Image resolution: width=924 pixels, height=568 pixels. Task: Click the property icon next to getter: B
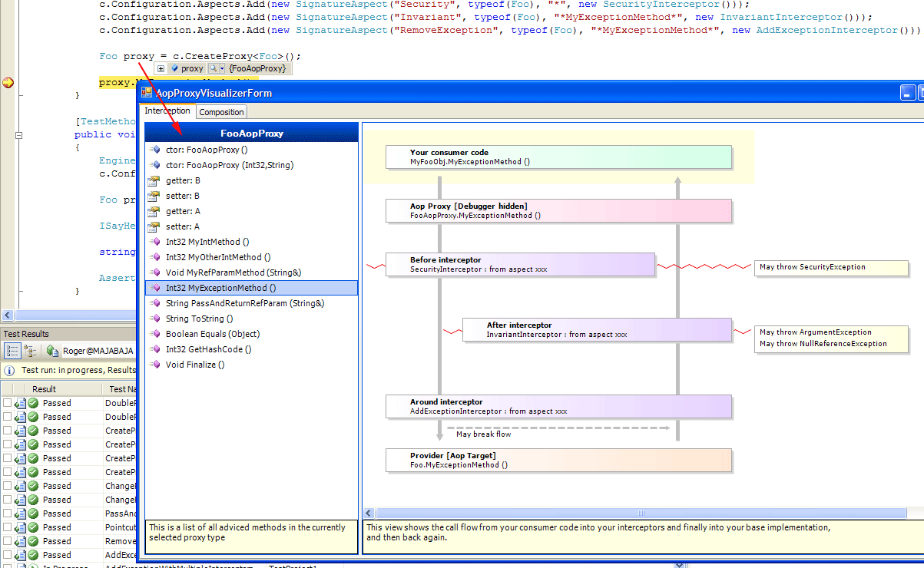154,180
